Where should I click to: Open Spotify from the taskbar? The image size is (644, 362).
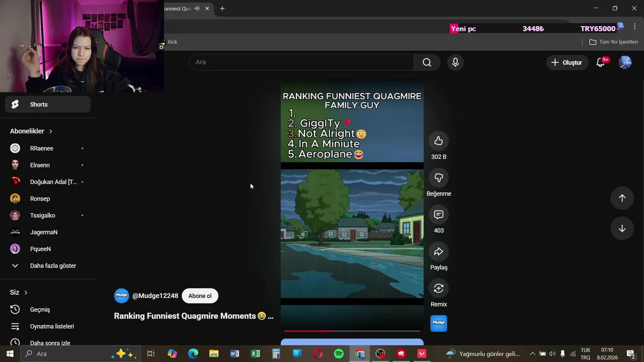tap(339, 353)
